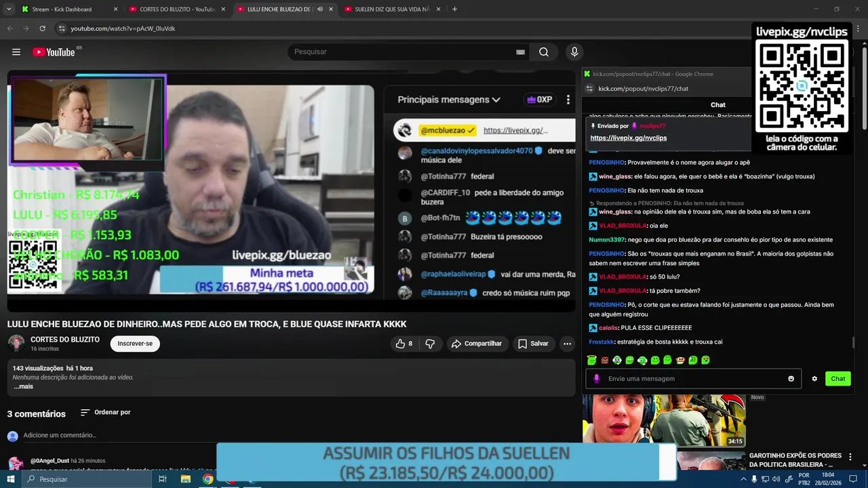Open the 34:15 suggested video thumbnail
The image size is (868, 488).
664,420
